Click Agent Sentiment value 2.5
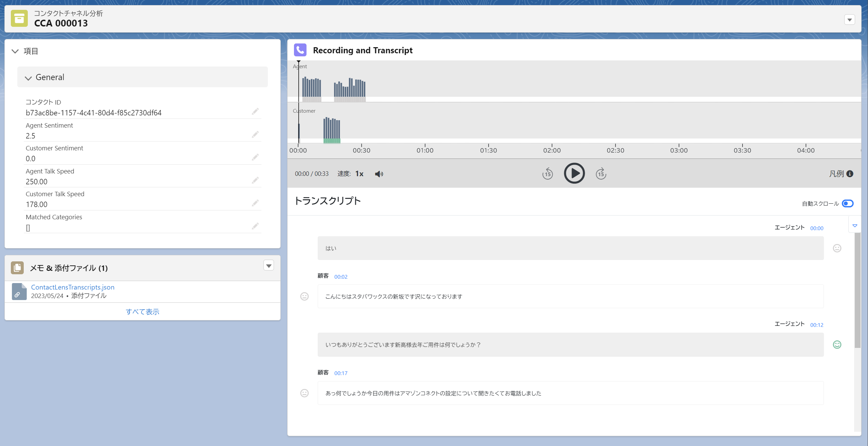The height and width of the screenshot is (446, 868). pyautogui.click(x=31, y=136)
